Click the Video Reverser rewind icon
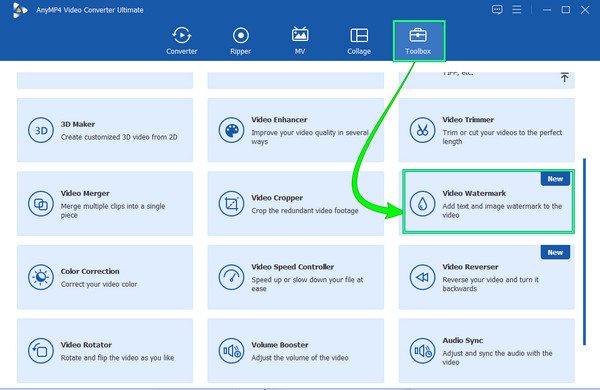This screenshot has width=600, height=390. 422,277
